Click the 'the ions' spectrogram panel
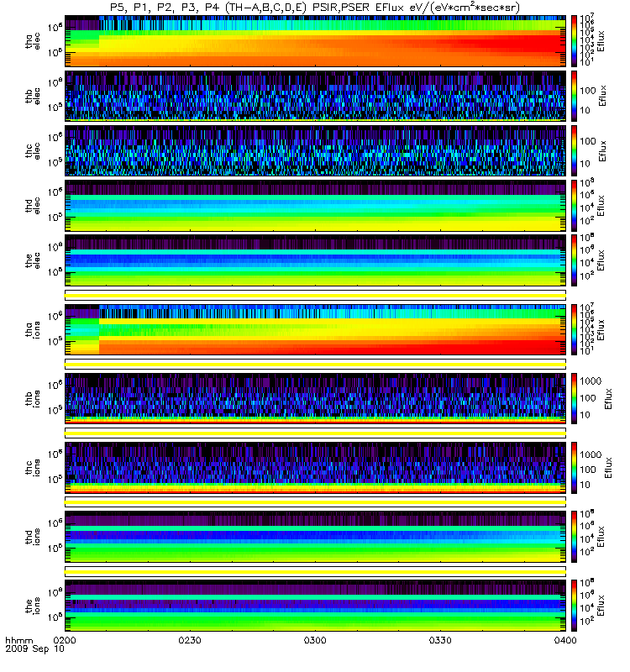The height and width of the screenshot is (672, 630). (x=316, y=606)
